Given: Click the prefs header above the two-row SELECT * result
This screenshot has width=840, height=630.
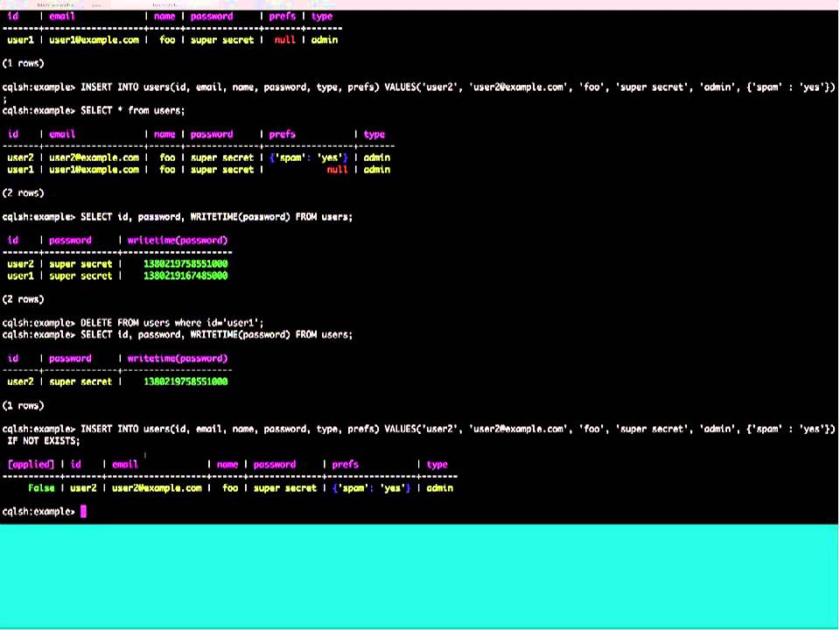Looking at the screenshot, I should point(283,135).
